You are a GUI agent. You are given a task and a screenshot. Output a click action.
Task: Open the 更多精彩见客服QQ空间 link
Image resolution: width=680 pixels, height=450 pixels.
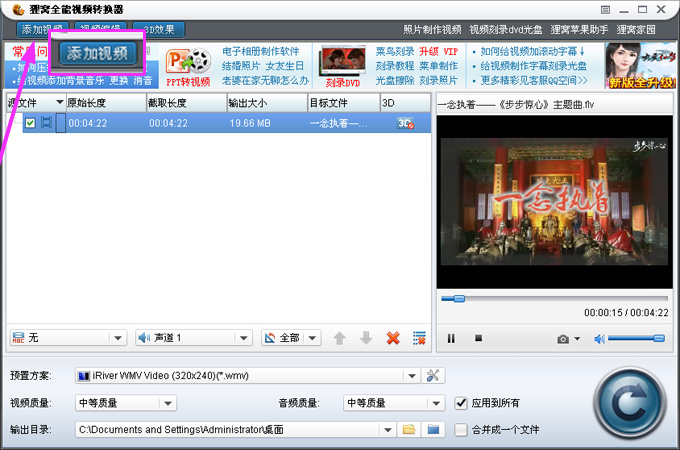click(534, 80)
